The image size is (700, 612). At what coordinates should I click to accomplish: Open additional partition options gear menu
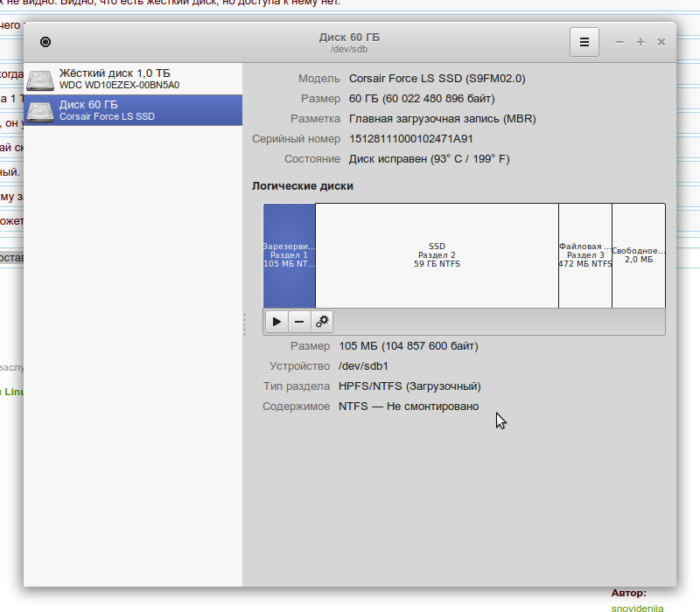click(322, 322)
